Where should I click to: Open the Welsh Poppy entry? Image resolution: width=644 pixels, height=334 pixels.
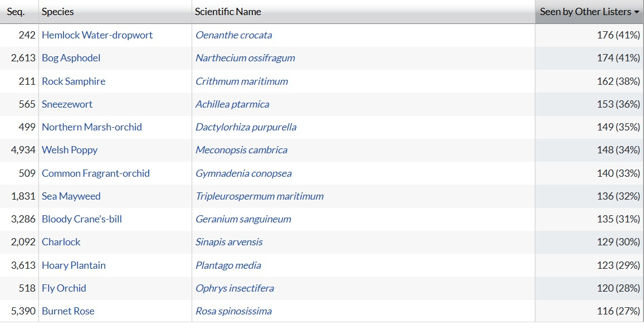[70, 150]
